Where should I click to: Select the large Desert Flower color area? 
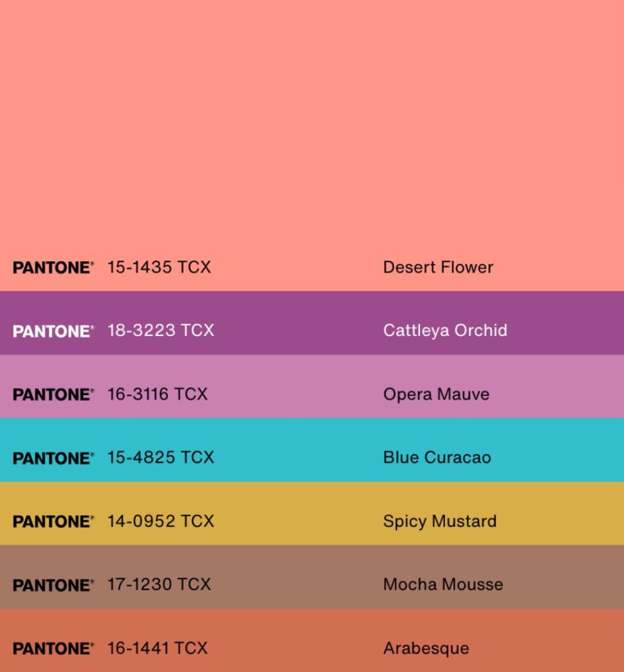(312, 145)
